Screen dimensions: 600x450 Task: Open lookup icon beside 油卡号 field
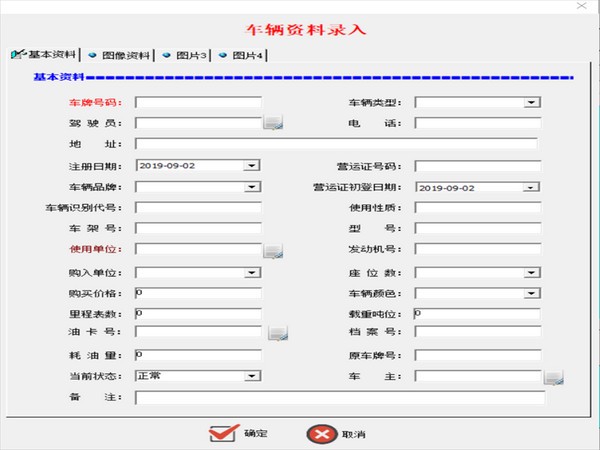coord(278,333)
